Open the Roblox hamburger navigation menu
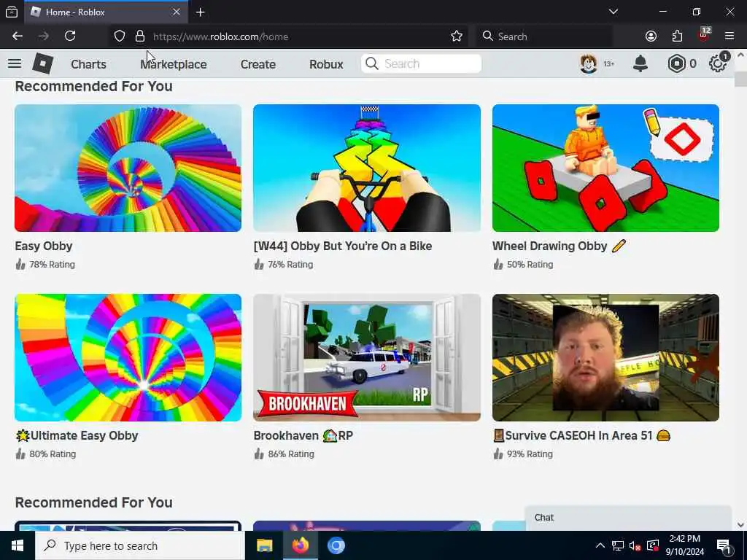Screen dimensions: 747x560 click(x=15, y=63)
